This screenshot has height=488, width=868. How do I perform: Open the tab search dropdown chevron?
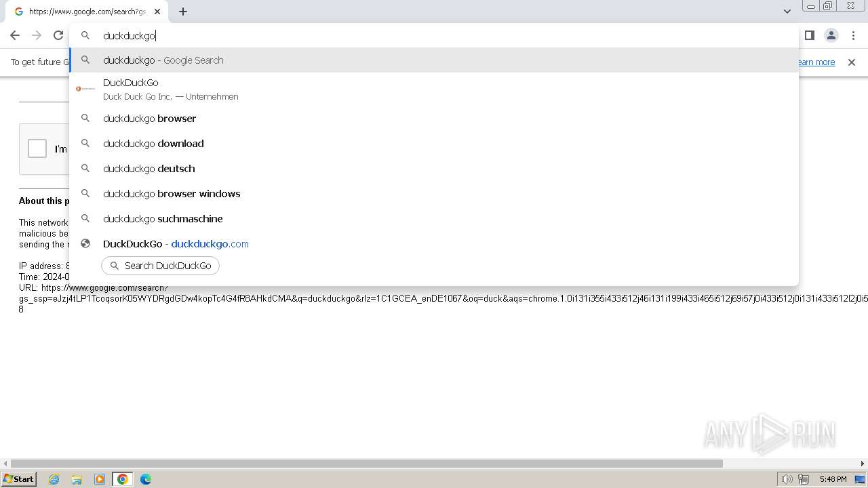click(x=787, y=12)
